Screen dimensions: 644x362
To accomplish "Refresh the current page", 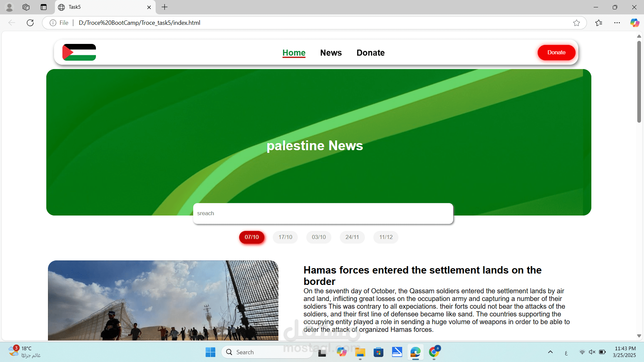I will [x=30, y=23].
